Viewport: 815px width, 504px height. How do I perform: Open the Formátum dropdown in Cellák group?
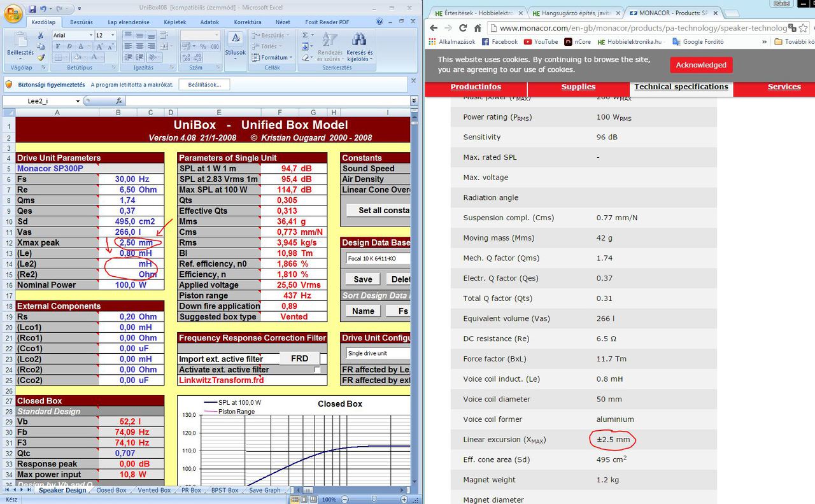point(271,57)
